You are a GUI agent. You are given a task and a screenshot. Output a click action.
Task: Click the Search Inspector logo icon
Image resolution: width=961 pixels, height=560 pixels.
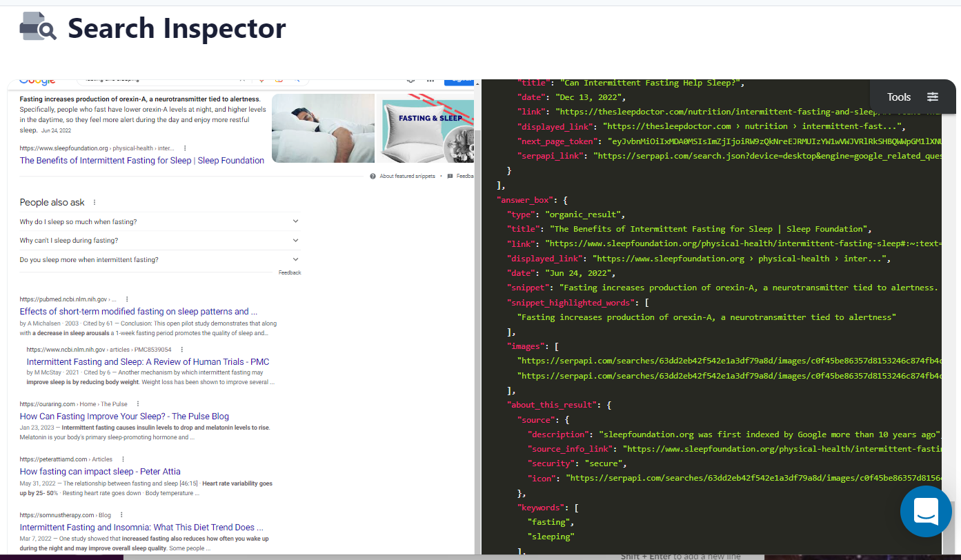click(37, 28)
